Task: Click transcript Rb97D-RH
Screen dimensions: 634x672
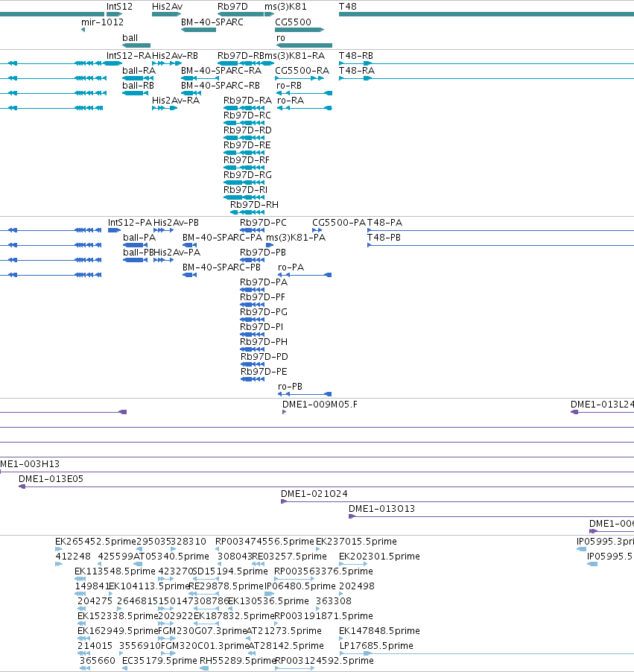Action: point(254,204)
